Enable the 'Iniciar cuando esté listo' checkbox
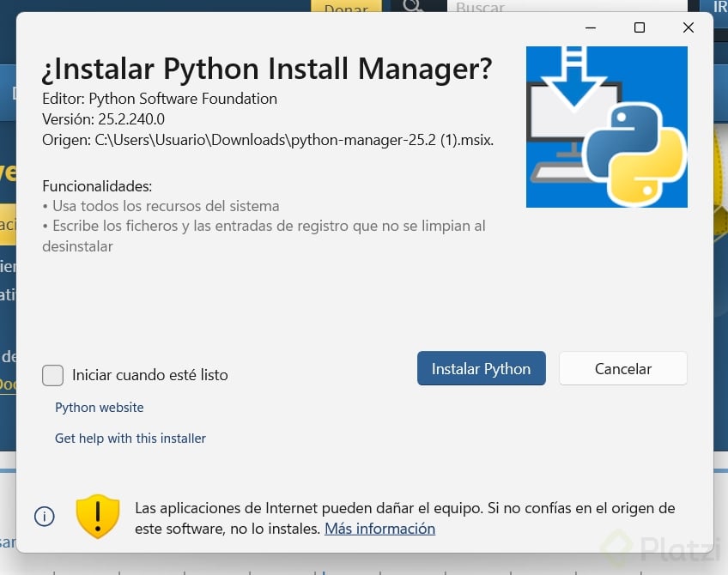This screenshot has height=575, width=728. click(x=53, y=375)
